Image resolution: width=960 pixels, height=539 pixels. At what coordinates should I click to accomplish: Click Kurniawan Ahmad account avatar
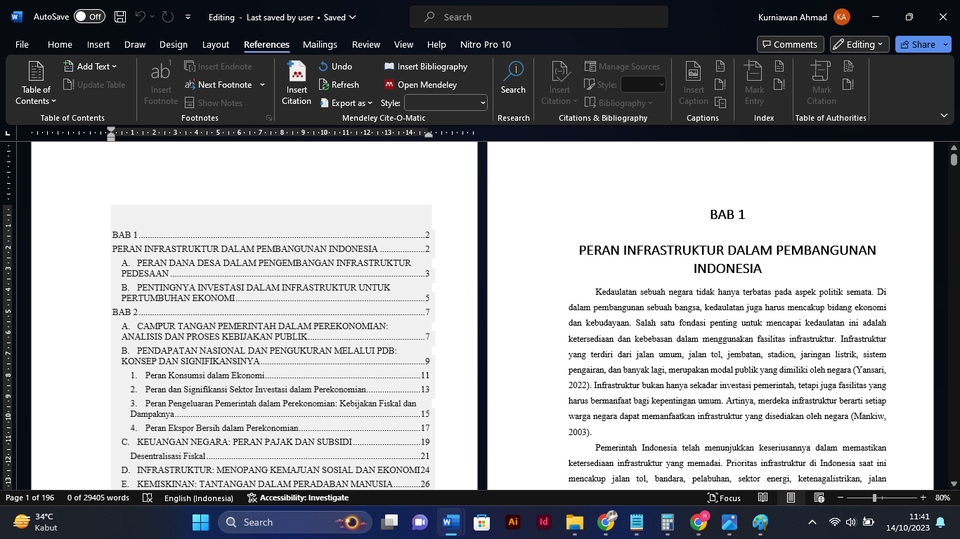pos(842,17)
